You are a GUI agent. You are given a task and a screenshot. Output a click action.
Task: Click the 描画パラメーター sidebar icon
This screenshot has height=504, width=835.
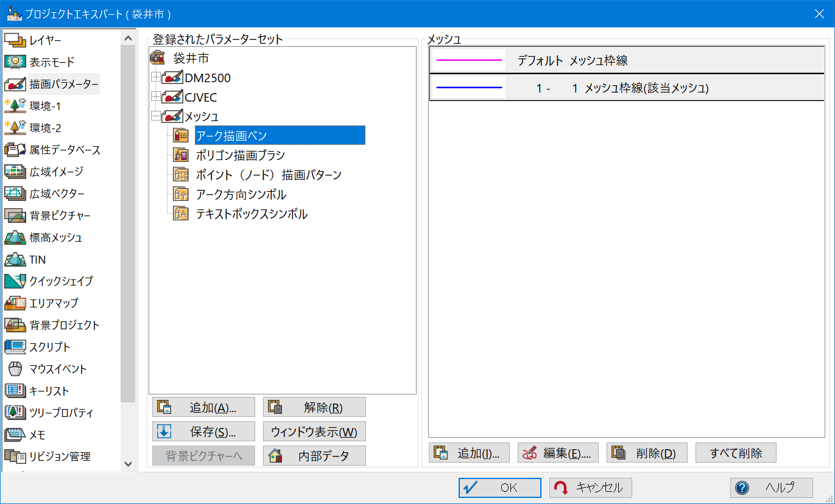pyautogui.click(x=15, y=84)
